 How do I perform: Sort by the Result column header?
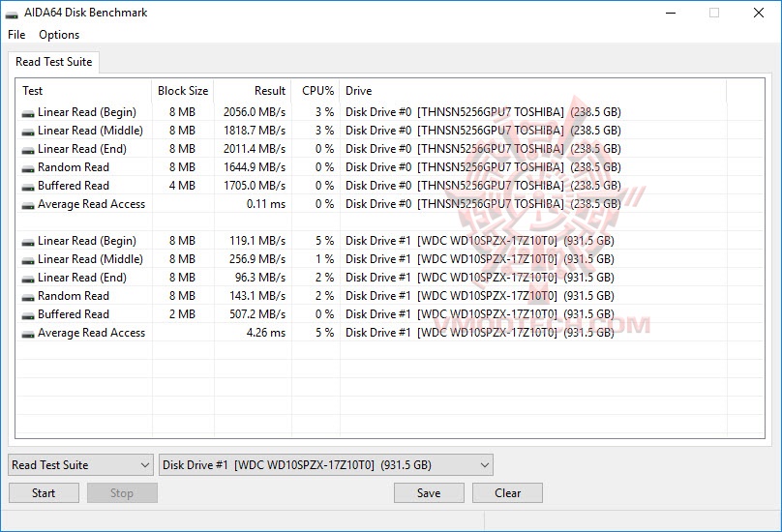253,91
